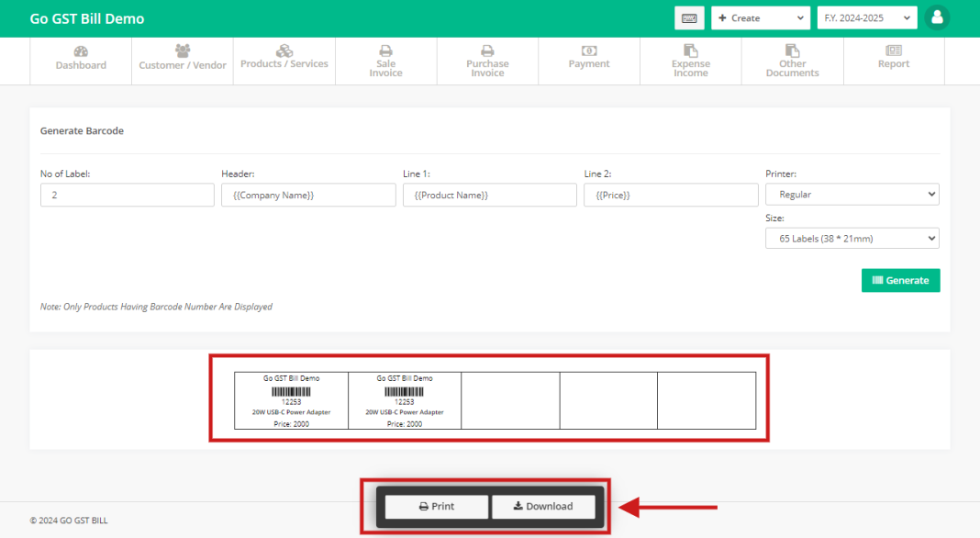The image size is (980, 538).
Task: Print the generated barcode labels
Action: [x=436, y=506]
